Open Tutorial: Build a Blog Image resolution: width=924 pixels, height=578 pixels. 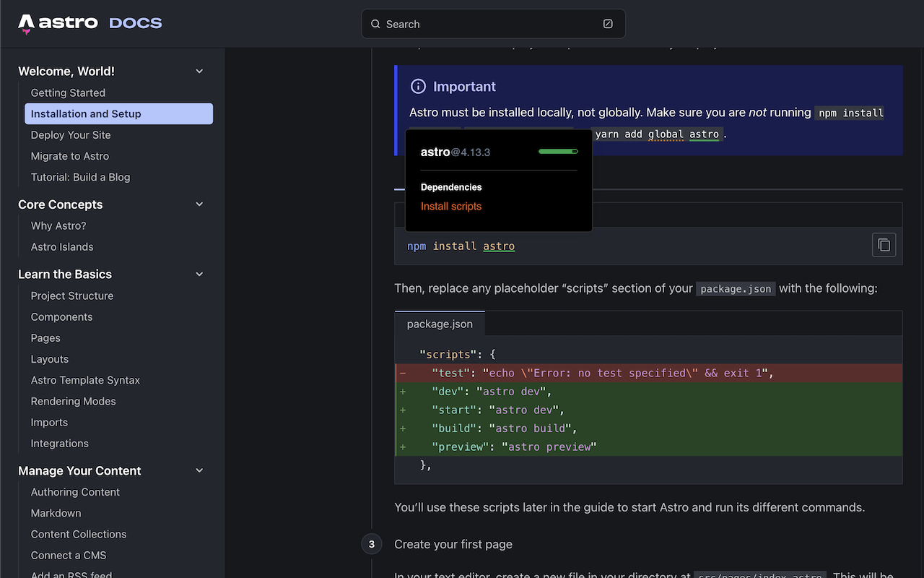tap(81, 177)
